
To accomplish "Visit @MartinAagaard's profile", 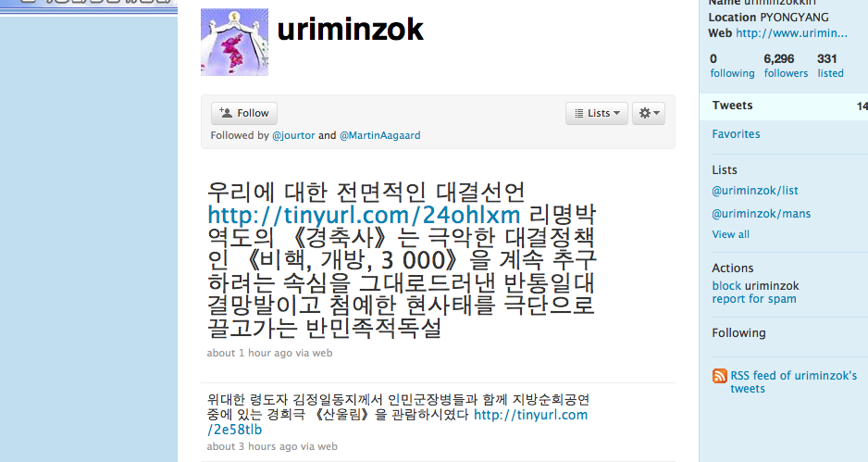I will 379,136.
